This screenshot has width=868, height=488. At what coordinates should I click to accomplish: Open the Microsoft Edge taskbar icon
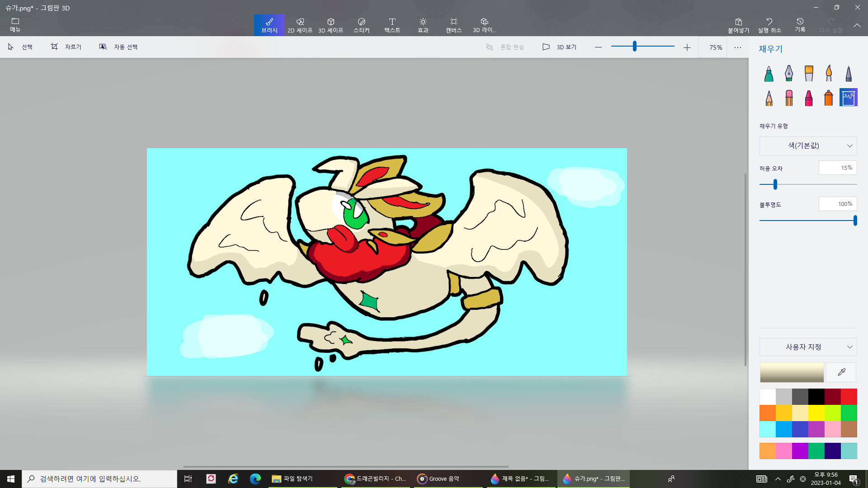coord(255,479)
